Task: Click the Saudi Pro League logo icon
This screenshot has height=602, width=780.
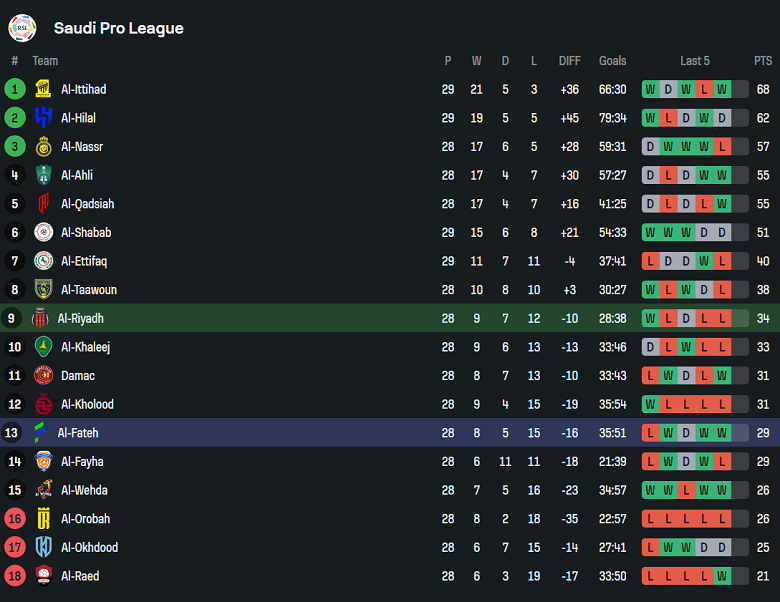Action: point(22,28)
